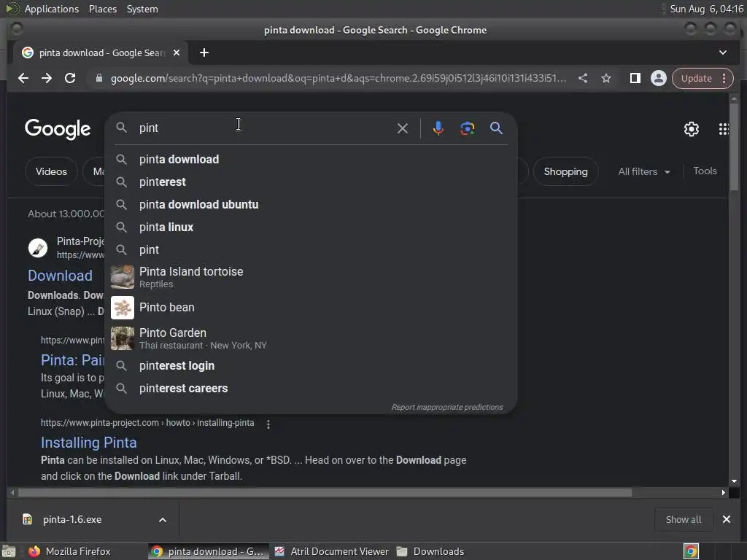Click the blue search magnifier button
This screenshot has height=560, width=747.
(x=496, y=128)
